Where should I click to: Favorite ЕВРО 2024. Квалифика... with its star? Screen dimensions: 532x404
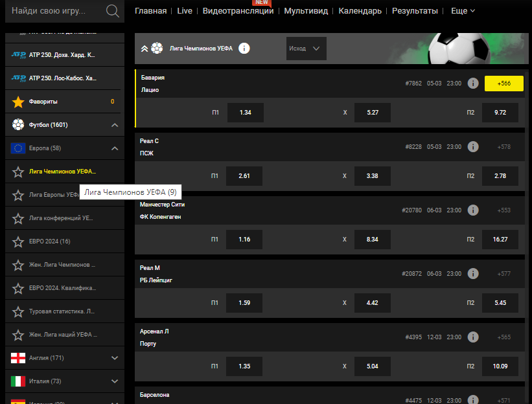coord(18,288)
